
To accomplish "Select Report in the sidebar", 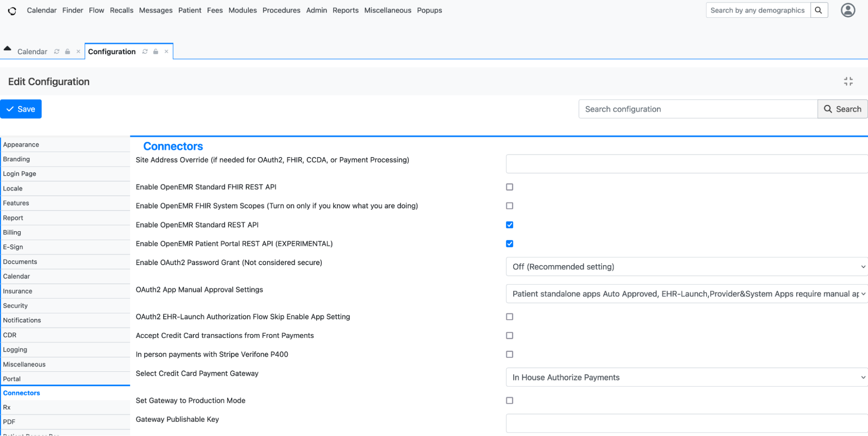I will tap(65, 218).
